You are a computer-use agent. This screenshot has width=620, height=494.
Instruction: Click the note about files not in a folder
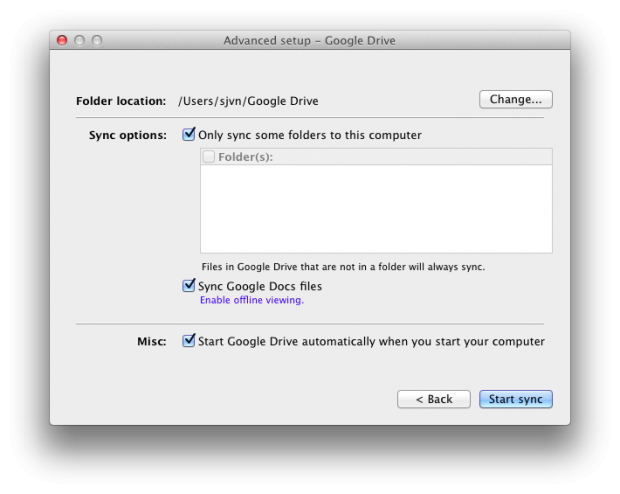[x=343, y=267]
